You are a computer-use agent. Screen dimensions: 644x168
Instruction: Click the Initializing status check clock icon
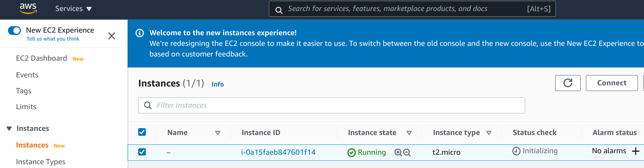click(516, 151)
